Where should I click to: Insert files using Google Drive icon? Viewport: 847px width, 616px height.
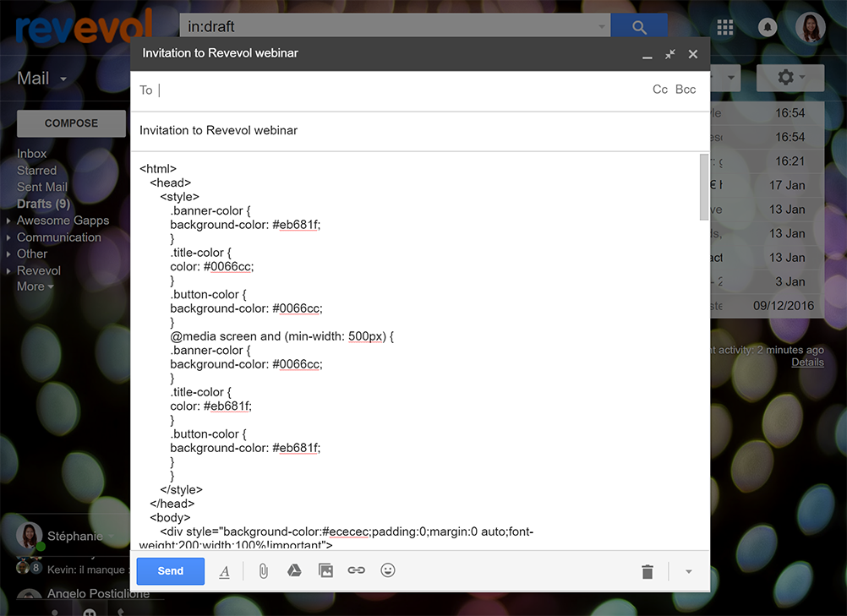click(294, 570)
